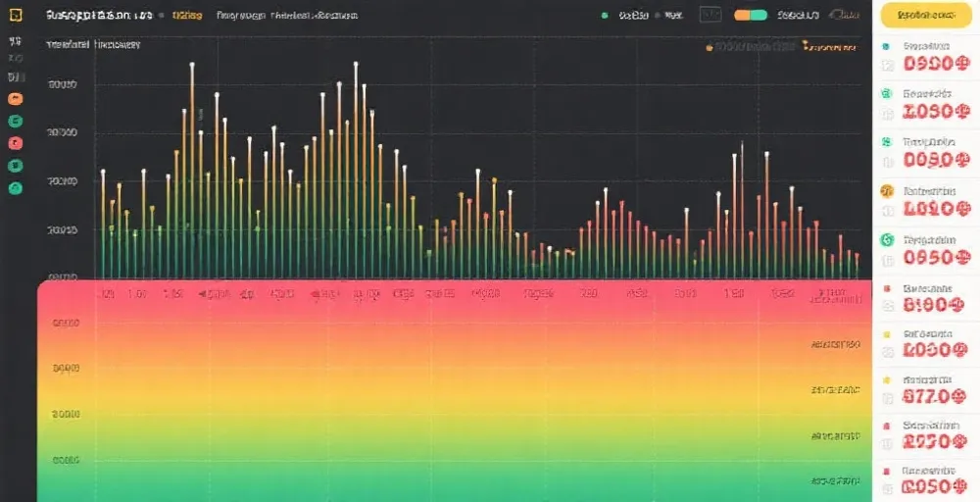Image resolution: width=980 pixels, height=502 pixels.
Task: Toggle the green dot series in top legend
Action: [x=605, y=16]
